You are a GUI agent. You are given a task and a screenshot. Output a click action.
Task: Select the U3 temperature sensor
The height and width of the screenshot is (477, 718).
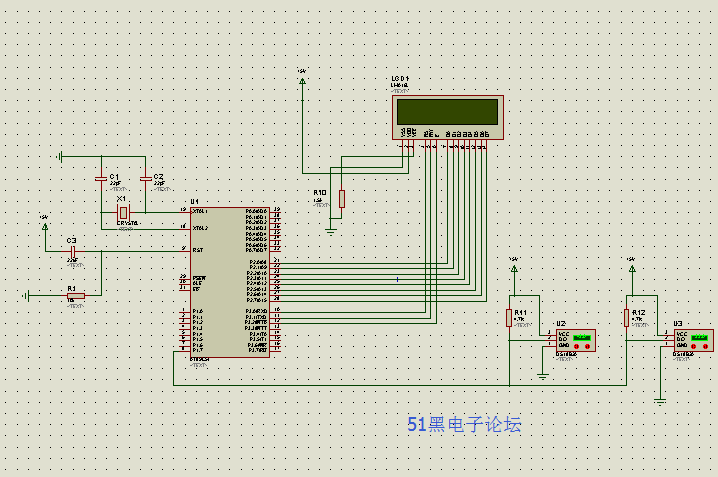point(693,340)
